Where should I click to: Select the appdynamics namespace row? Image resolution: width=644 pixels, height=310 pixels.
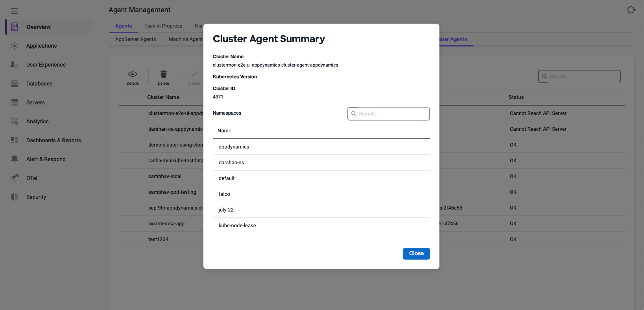tap(321, 147)
